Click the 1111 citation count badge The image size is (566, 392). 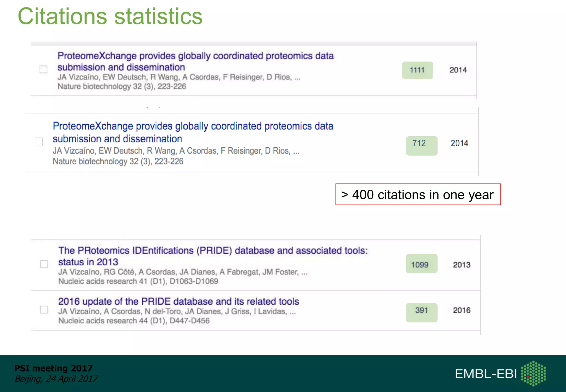417,70
